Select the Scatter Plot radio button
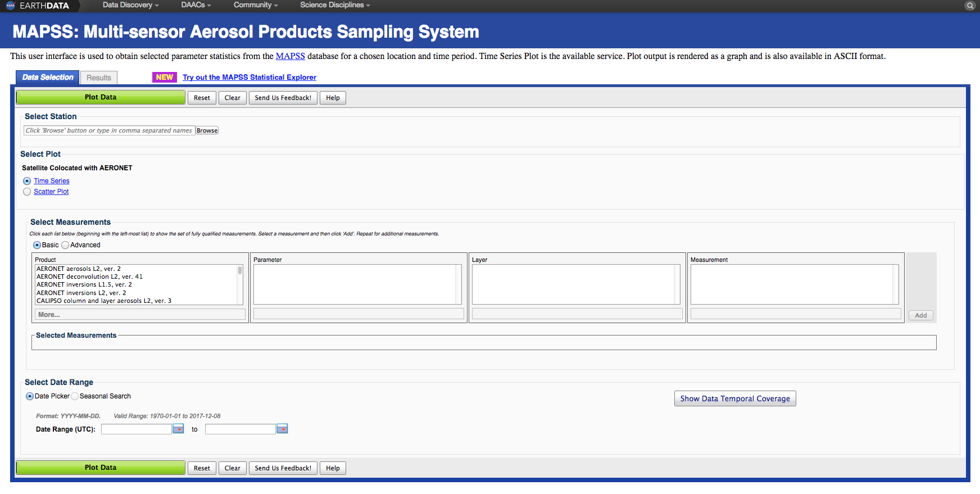Viewport: 980px width, 494px height. point(27,192)
